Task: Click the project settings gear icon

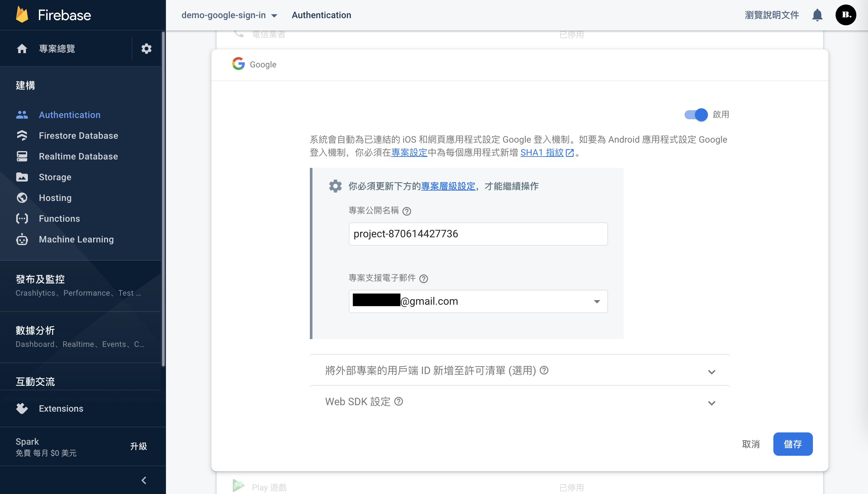Action: [146, 49]
